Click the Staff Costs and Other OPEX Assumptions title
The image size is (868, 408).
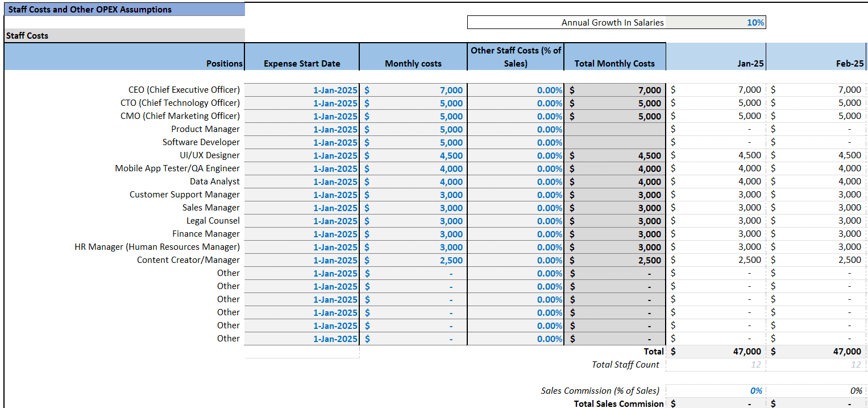pos(90,9)
